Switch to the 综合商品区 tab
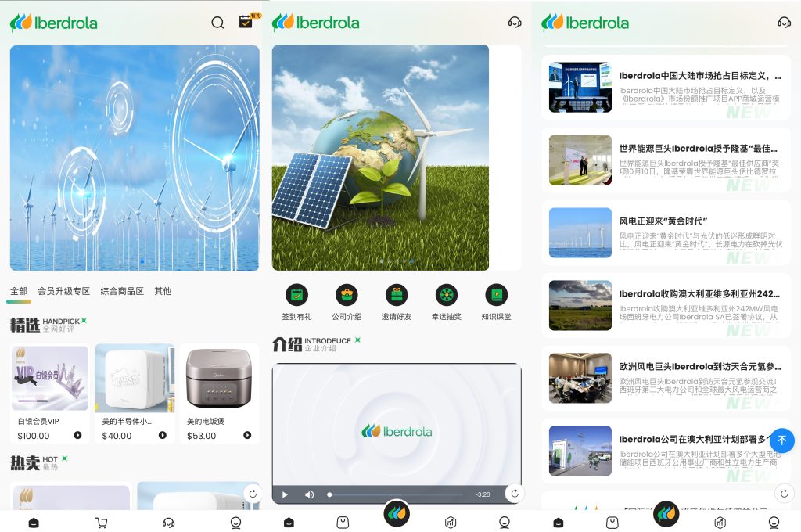Screen dimensions: 801x532 point(122,291)
